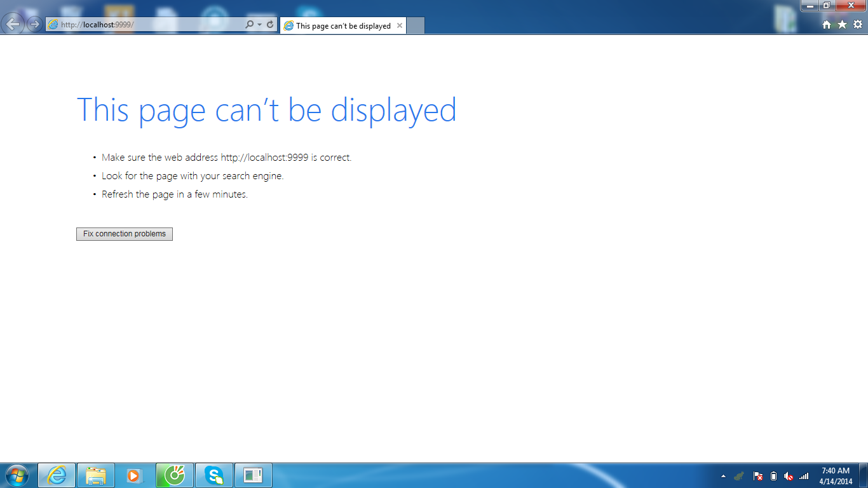Screen dimensions: 868x488
Task: Refresh the page using the reload icon
Action: pos(270,24)
